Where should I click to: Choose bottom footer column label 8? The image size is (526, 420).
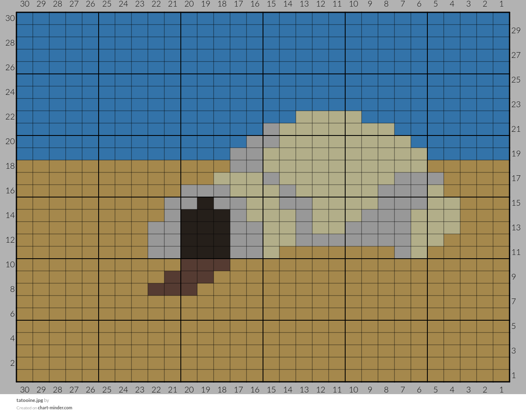386,390
